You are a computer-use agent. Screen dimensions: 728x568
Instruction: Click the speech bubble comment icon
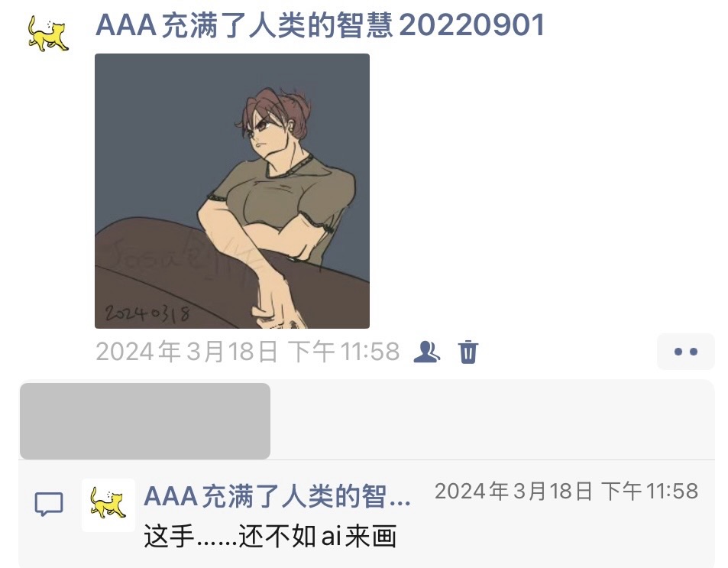pos(49,504)
